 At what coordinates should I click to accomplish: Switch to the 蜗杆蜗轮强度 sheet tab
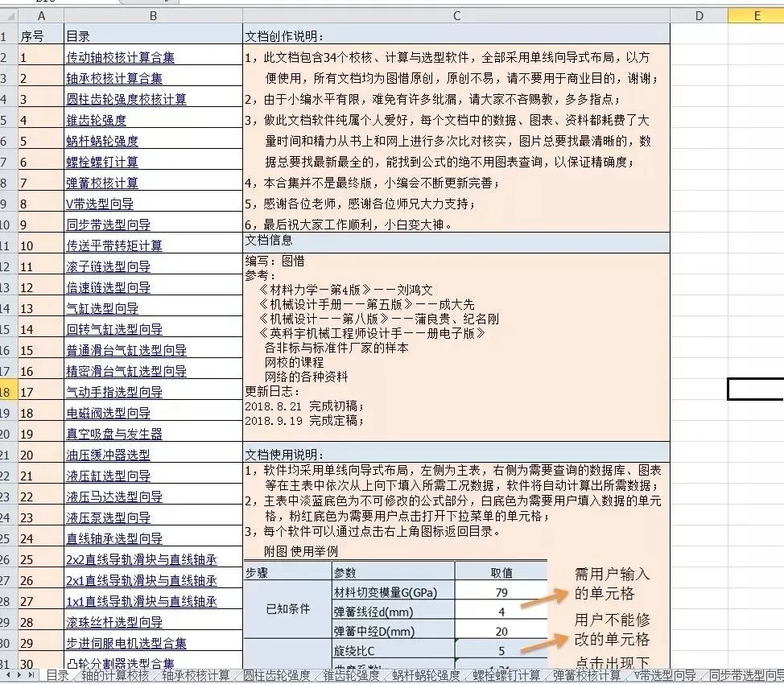(426, 675)
